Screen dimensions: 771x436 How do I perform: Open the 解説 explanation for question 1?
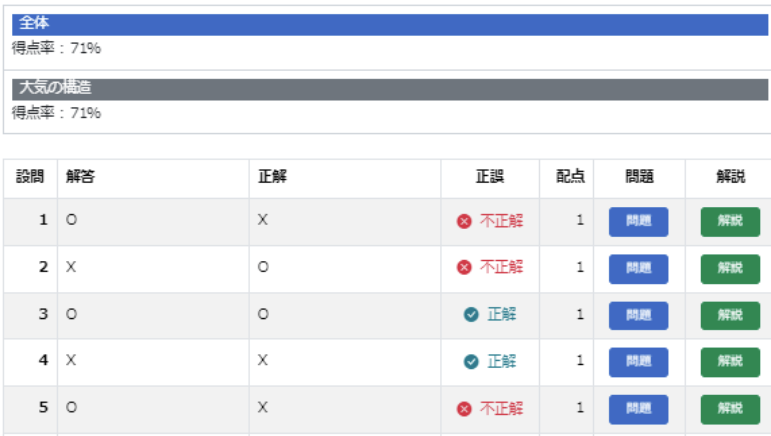(730, 222)
